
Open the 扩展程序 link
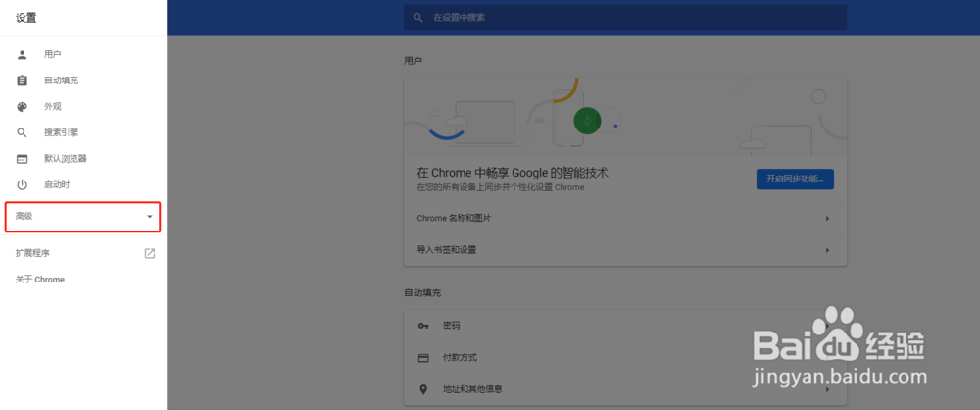pyautogui.click(x=32, y=253)
